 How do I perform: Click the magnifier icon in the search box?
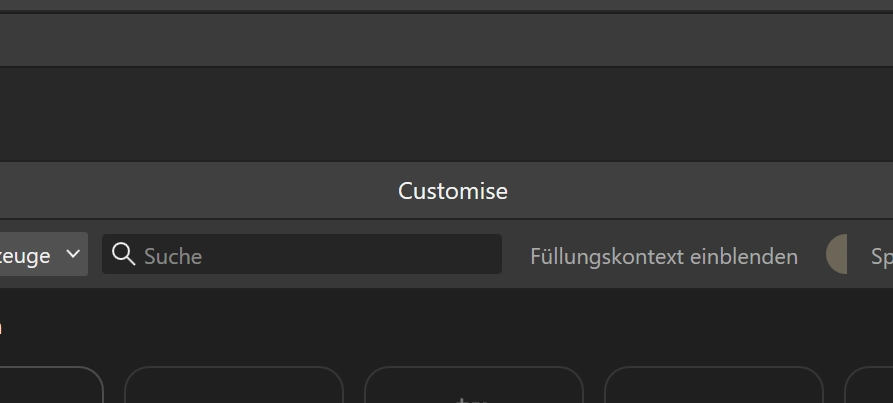(x=123, y=254)
